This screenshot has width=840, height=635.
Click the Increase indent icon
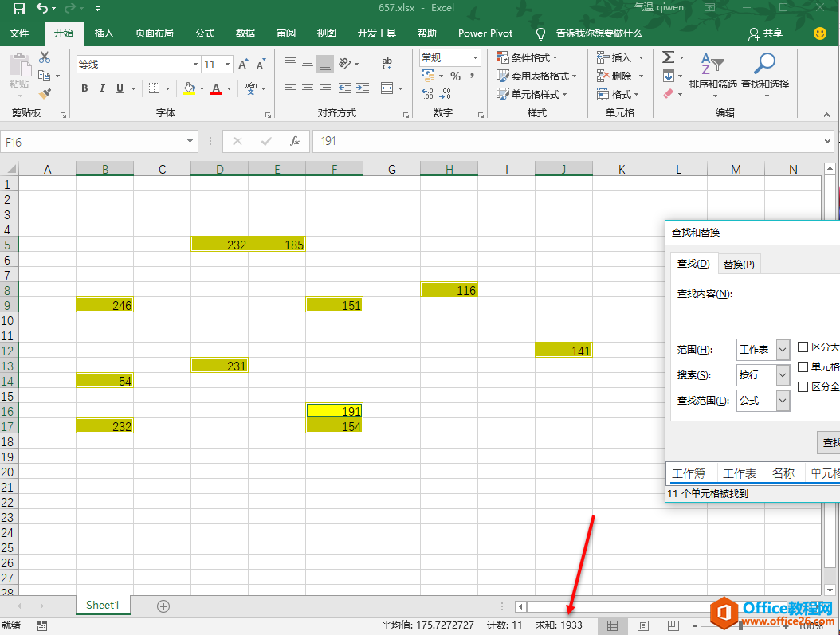pos(363,88)
